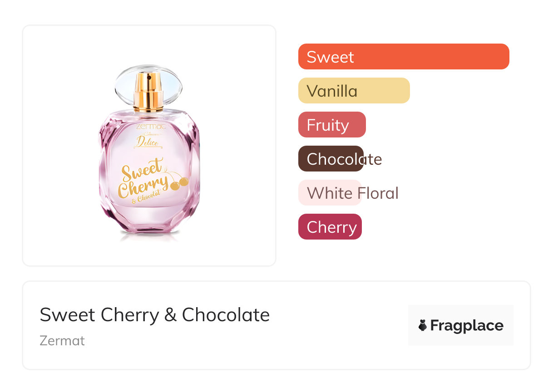Click the clear oval bottle cap

(148, 84)
